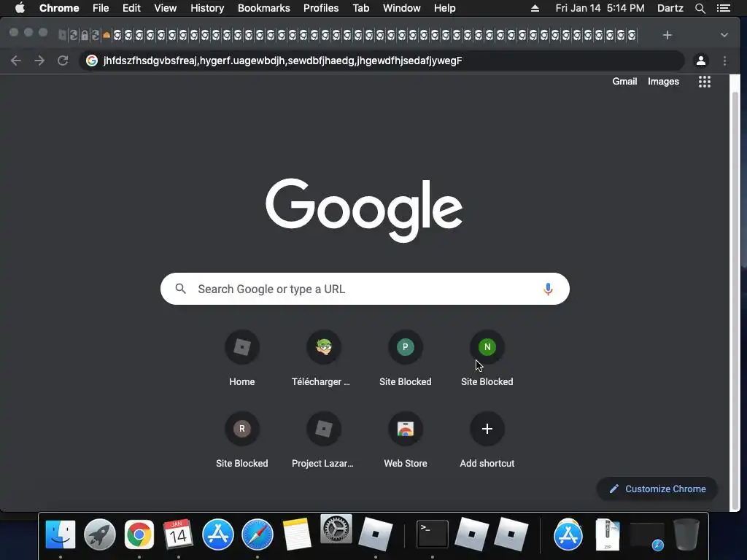Open the Images link
Viewport: 747px width, 560px height.
click(x=663, y=82)
